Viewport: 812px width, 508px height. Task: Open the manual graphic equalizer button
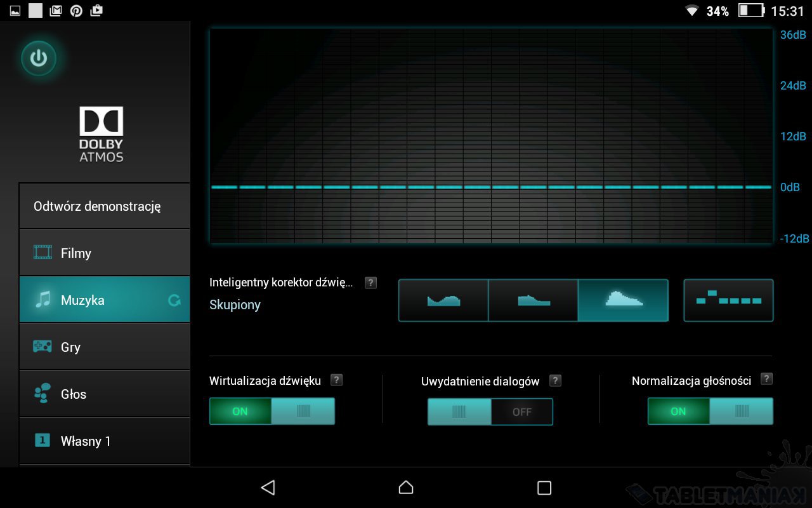pos(728,300)
